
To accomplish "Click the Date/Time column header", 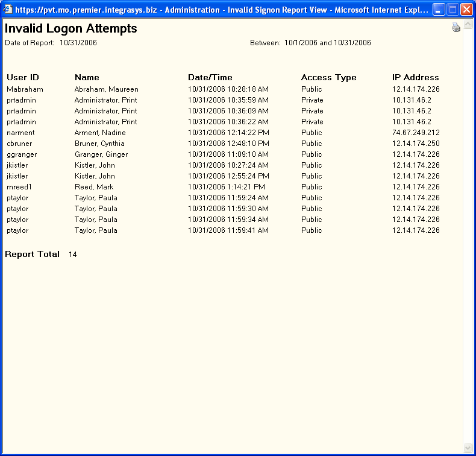I will point(210,77).
